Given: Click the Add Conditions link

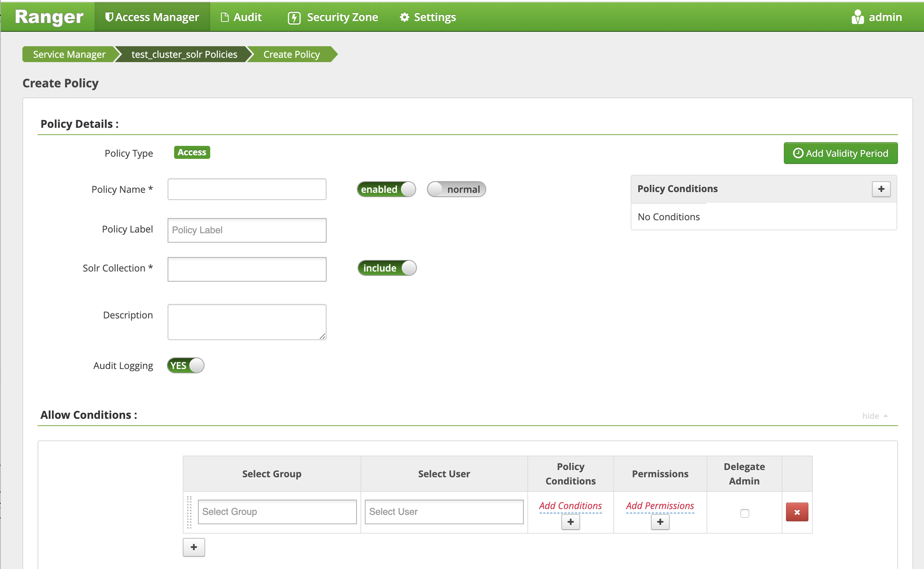Looking at the screenshot, I should [x=570, y=506].
